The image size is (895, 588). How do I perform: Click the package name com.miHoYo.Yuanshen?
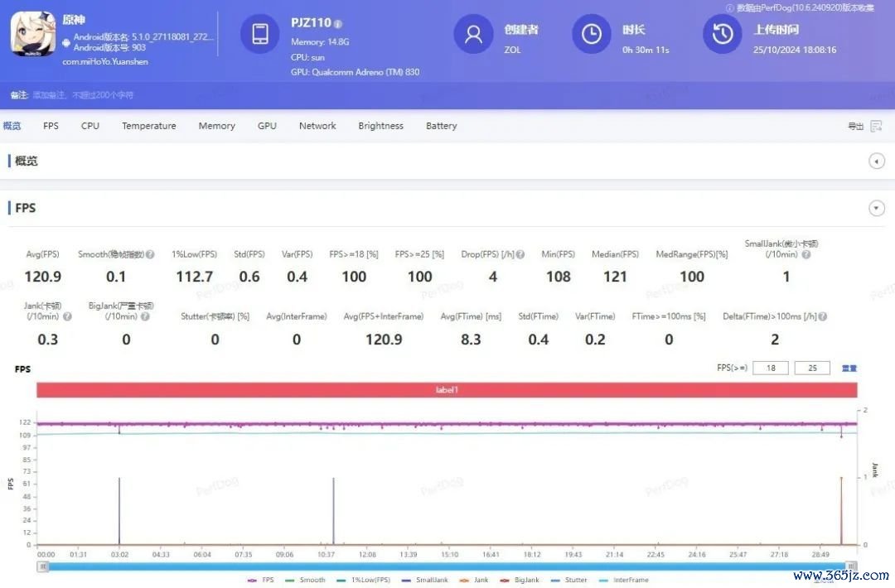pyautogui.click(x=105, y=61)
